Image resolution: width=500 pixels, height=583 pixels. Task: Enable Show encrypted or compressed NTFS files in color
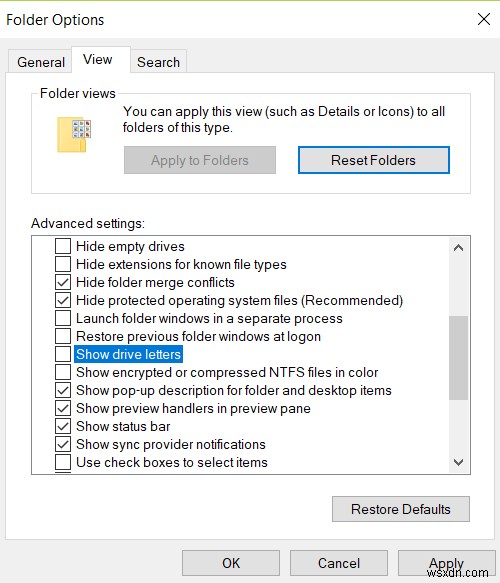pyautogui.click(x=63, y=372)
